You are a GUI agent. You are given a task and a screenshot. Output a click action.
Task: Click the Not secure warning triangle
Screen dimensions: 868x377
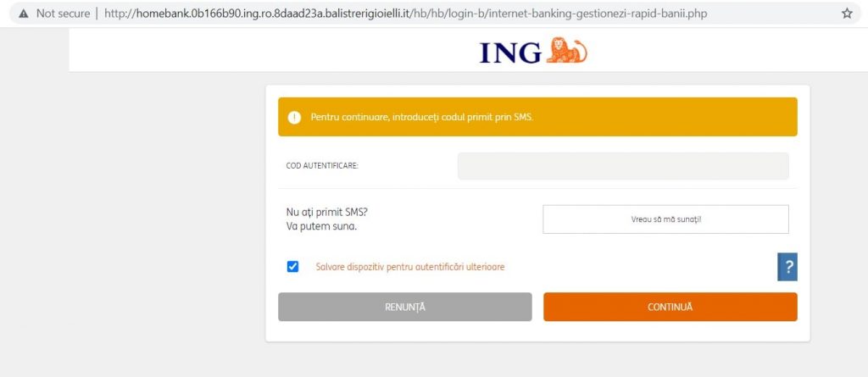tap(23, 14)
